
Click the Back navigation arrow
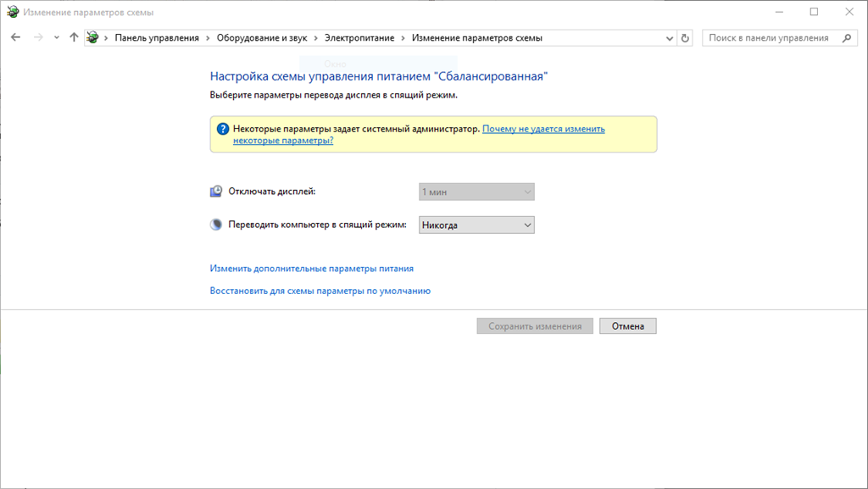[x=15, y=38]
